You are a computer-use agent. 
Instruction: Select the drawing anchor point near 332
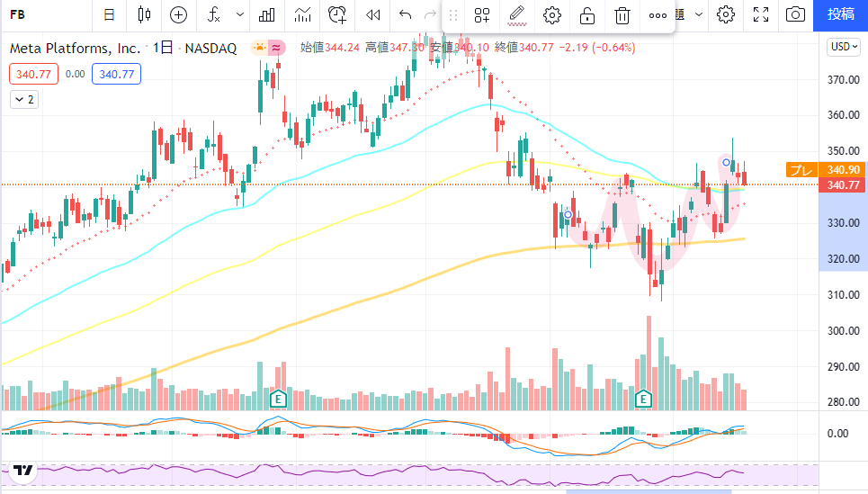point(568,214)
